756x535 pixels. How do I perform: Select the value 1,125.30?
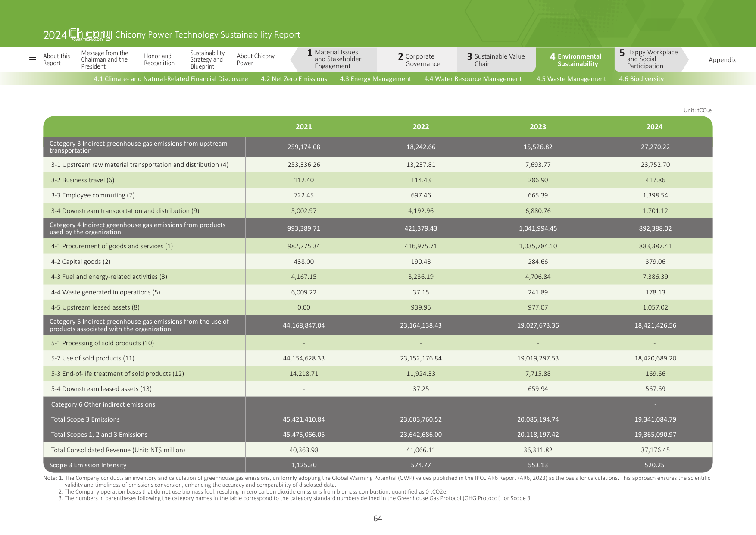[304, 465]
